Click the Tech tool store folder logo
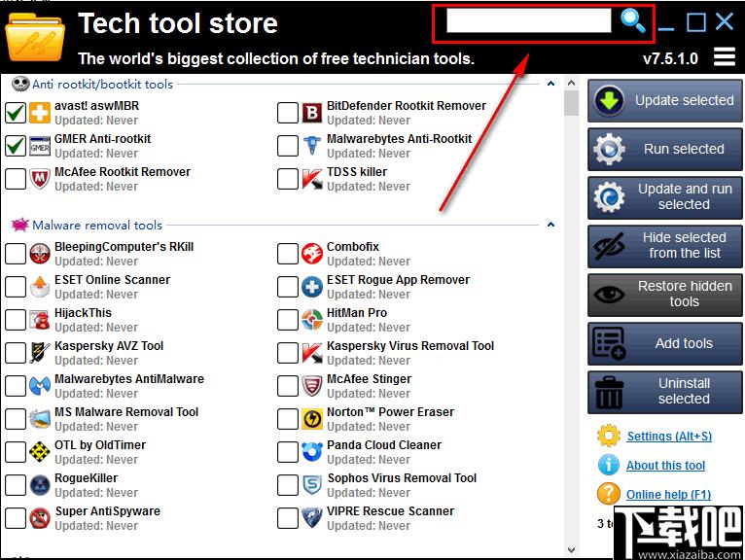Screen dimensions: 745x560 coord(34,37)
